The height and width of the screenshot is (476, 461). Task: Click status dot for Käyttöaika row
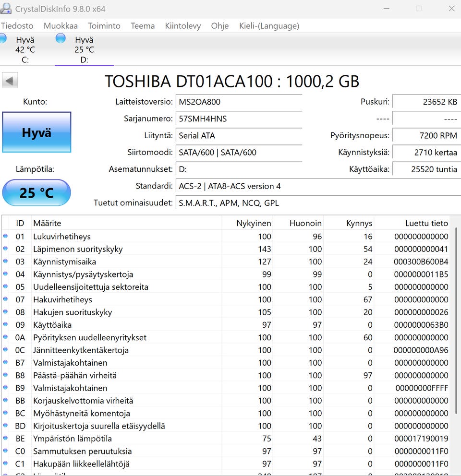click(6, 325)
